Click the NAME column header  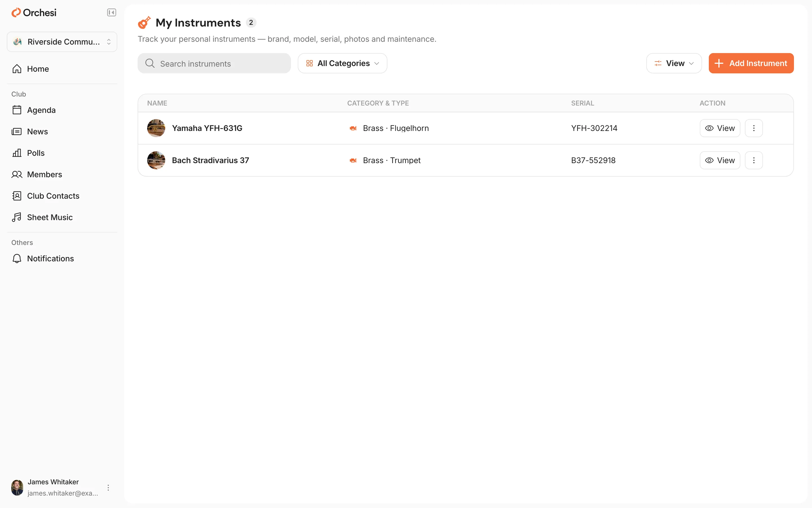tap(157, 103)
